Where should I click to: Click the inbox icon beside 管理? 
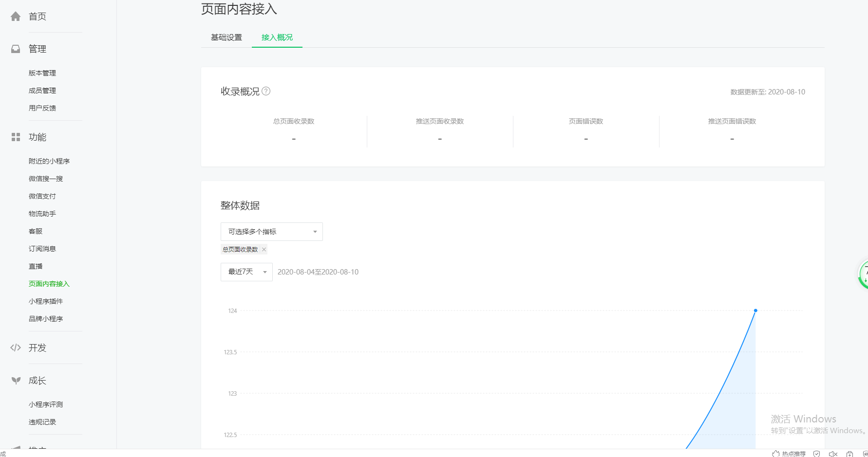pos(16,49)
